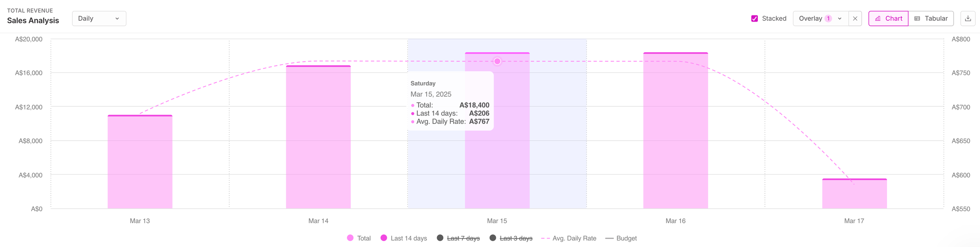Click the Mar 17 revenue bar

click(x=854, y=194)
